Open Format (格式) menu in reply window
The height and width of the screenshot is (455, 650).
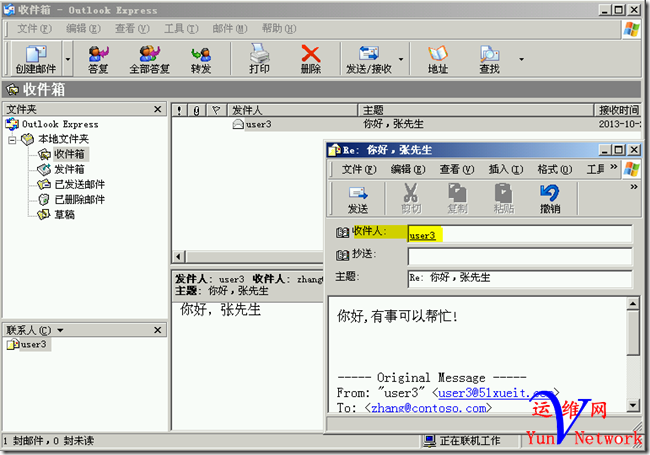click(555, 169)
